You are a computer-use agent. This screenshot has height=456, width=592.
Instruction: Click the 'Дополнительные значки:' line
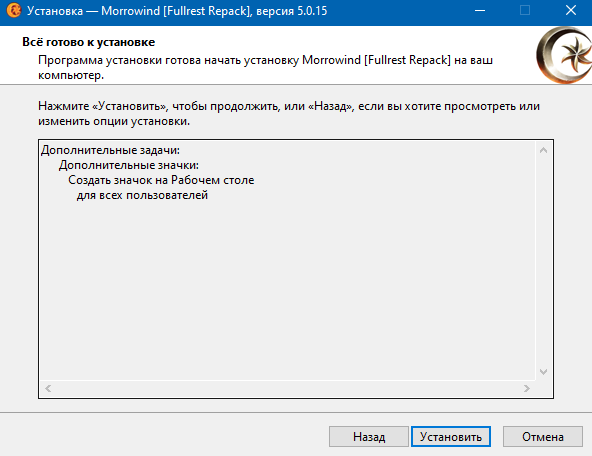coord(129,165)
